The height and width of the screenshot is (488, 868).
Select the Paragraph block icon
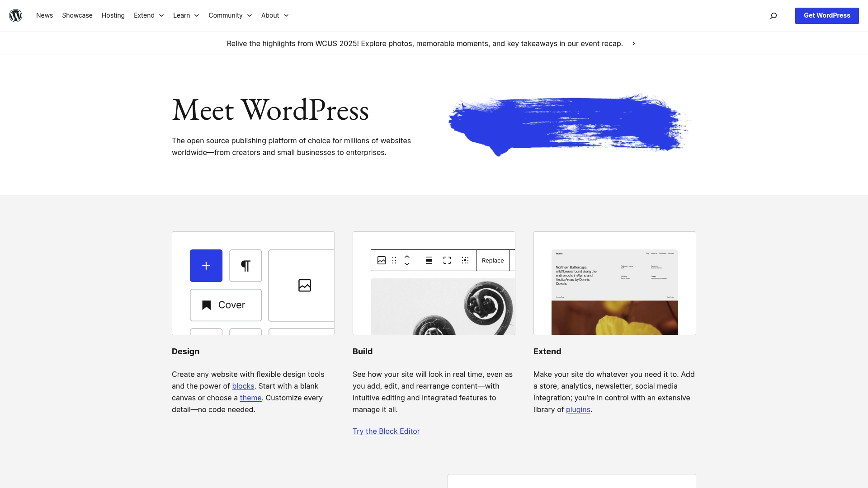(245, 266)
